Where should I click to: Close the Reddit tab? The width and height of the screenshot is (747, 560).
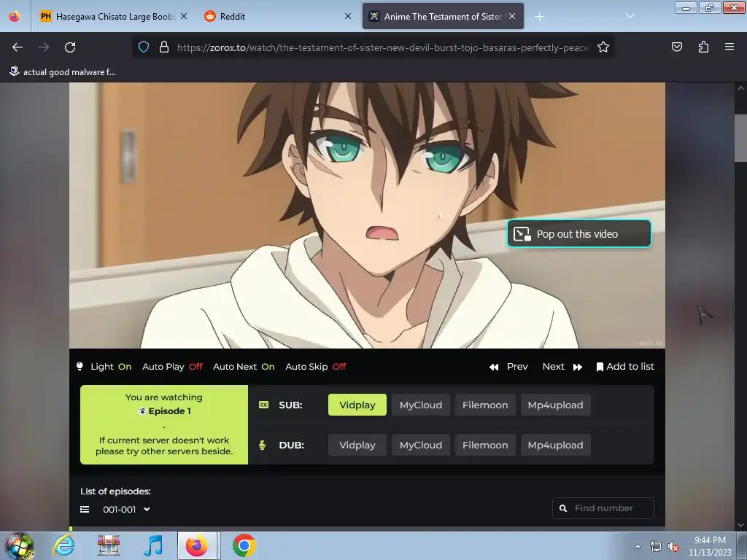click(348, 16)
